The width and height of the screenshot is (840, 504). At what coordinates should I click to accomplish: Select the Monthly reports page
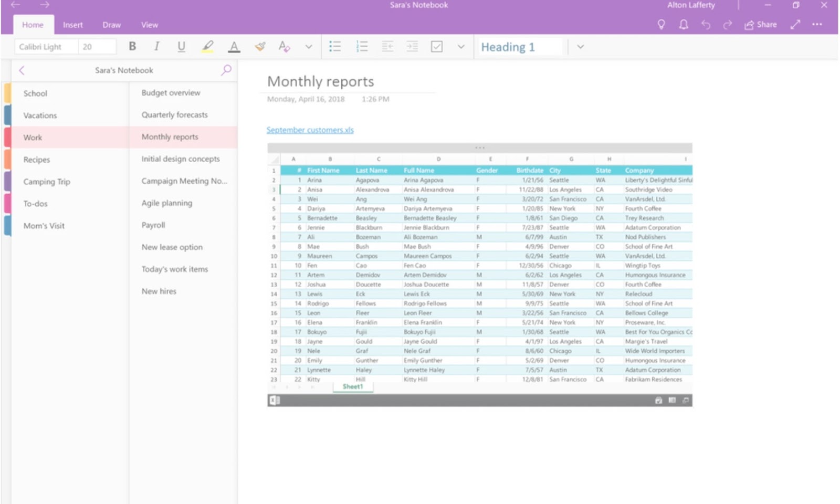[x=183, y=136]
